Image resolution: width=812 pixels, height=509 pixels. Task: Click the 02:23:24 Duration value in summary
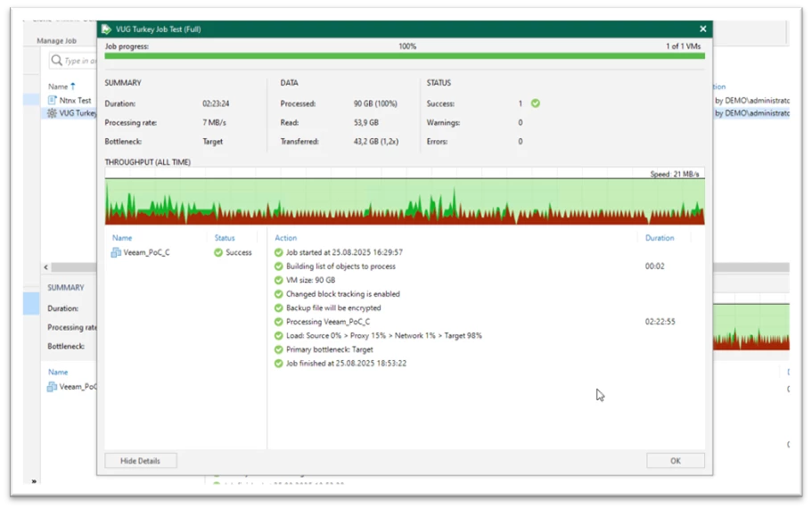click(x=216, y=103)
